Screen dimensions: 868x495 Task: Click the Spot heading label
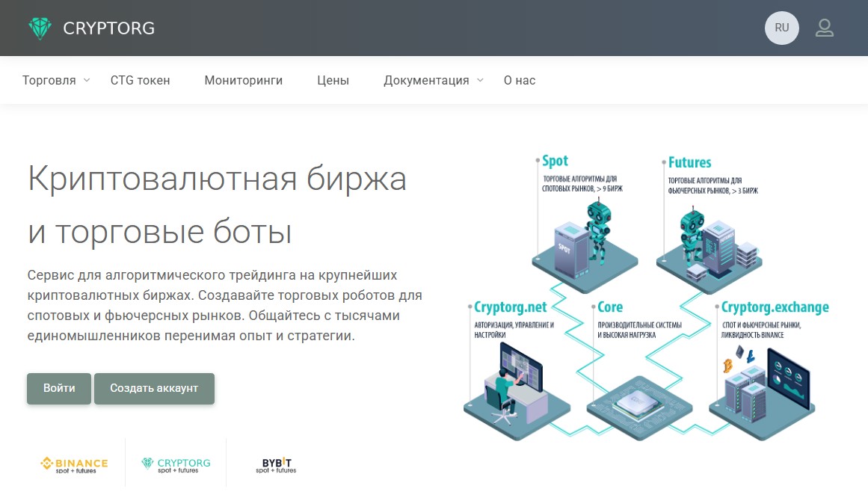click(x=555, y=161)
